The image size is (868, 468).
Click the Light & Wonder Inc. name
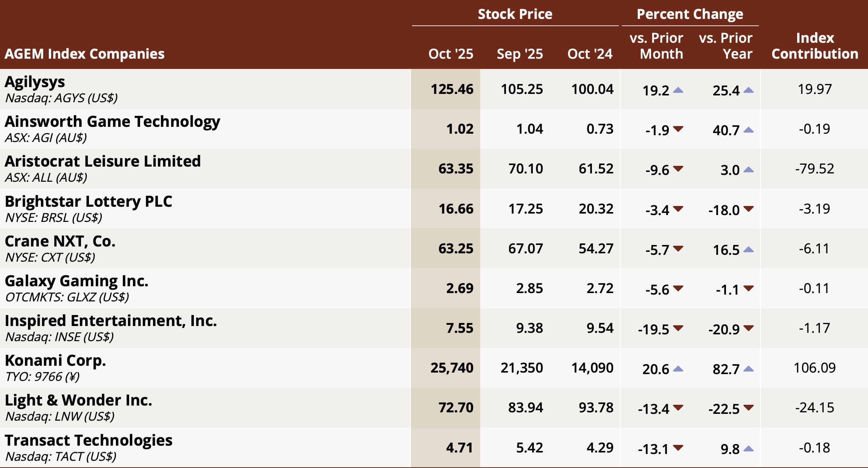click(78, 400)
